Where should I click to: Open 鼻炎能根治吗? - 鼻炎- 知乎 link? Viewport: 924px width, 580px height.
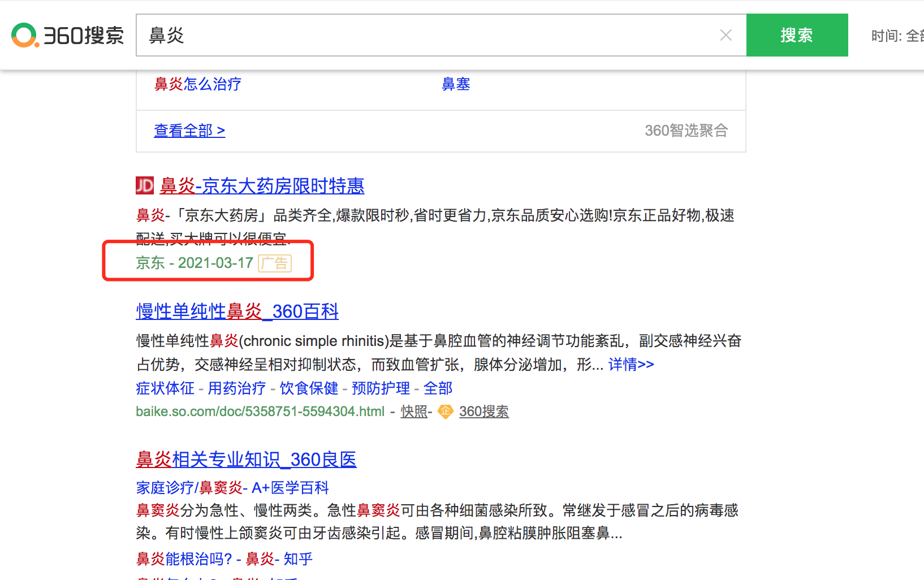(x=224, y=559)
